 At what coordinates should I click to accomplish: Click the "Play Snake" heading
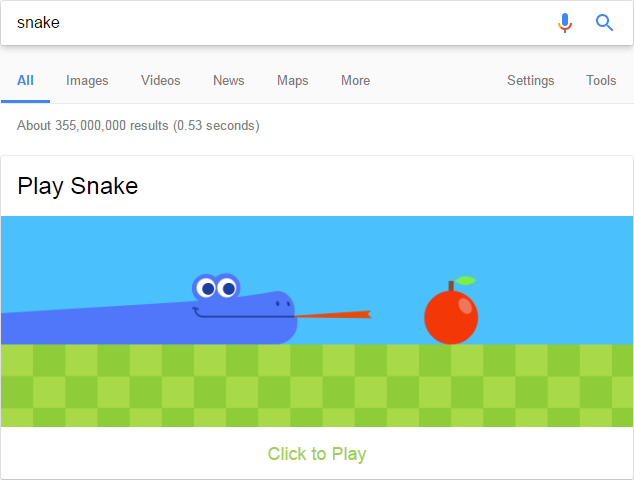(x=78, y=186)
